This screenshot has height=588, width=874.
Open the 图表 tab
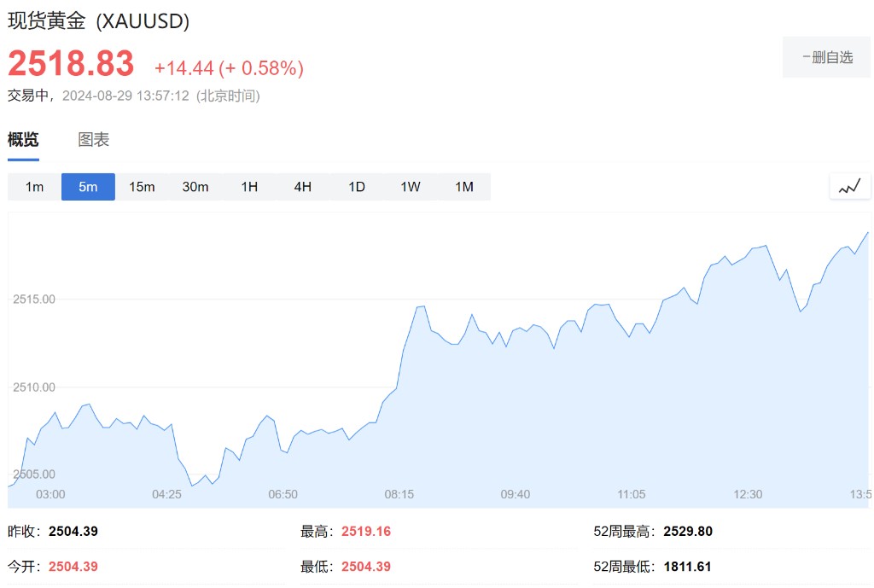pyautogui.click(x=94, y=140)
